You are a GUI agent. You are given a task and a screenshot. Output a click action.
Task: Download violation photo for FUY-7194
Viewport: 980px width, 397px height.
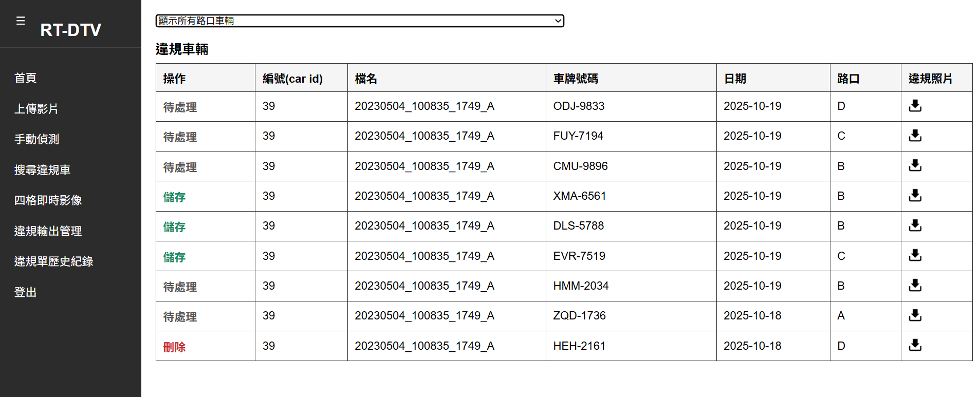tap(915, 136)
